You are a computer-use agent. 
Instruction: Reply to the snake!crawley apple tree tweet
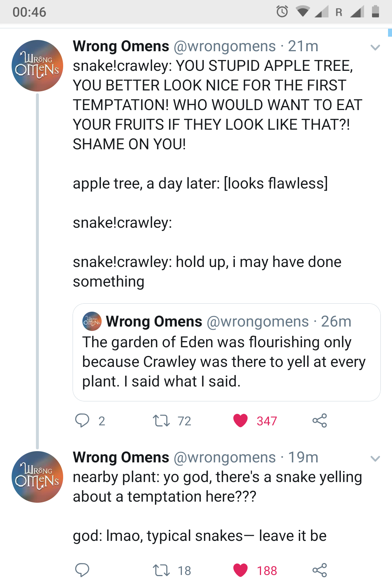coord(82,421)
